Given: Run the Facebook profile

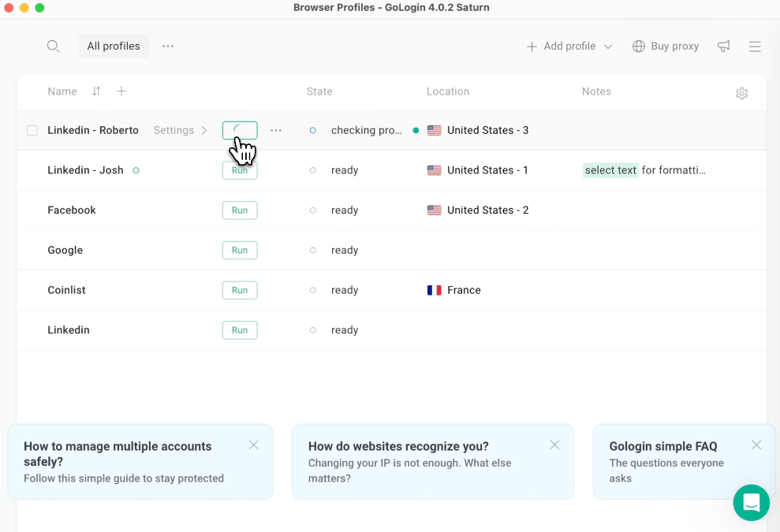Looking at the screenshot, I should (240, 210).
